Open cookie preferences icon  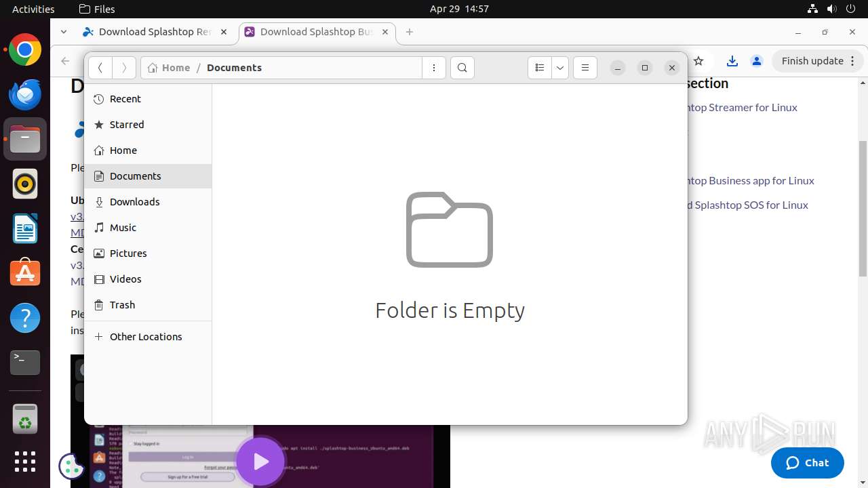72,466
